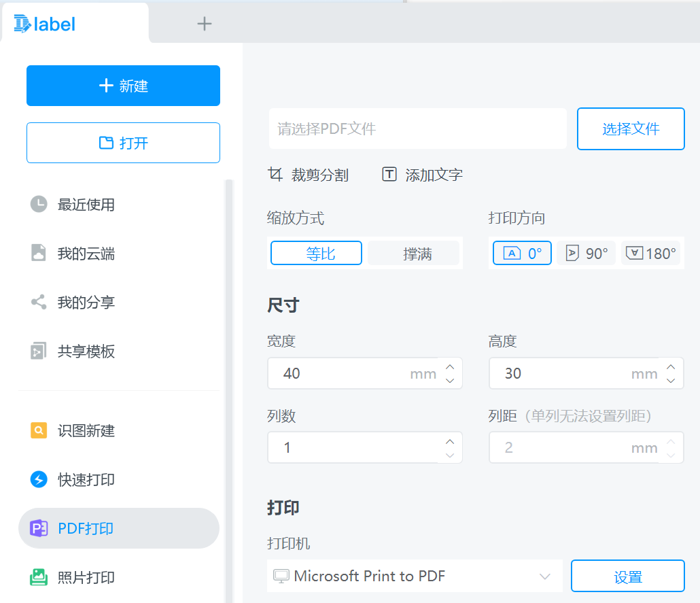Select 撑满 (fill) scaling mode
The height and width of the screenshot is (603, 700).
(x=414, y=252)
